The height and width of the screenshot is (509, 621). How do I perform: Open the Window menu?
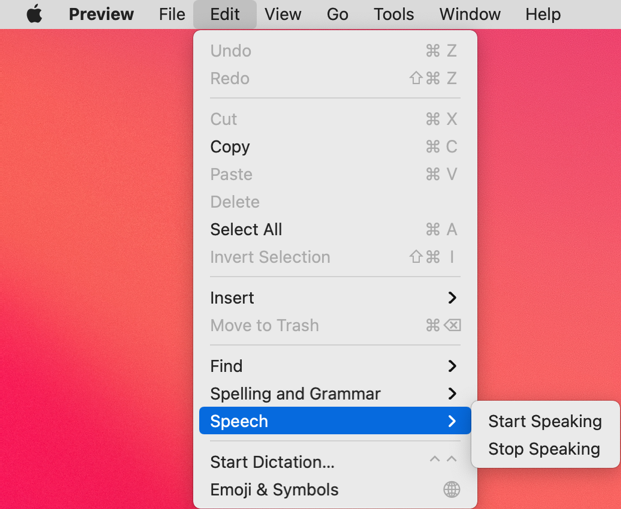click(x=470, y=14)
